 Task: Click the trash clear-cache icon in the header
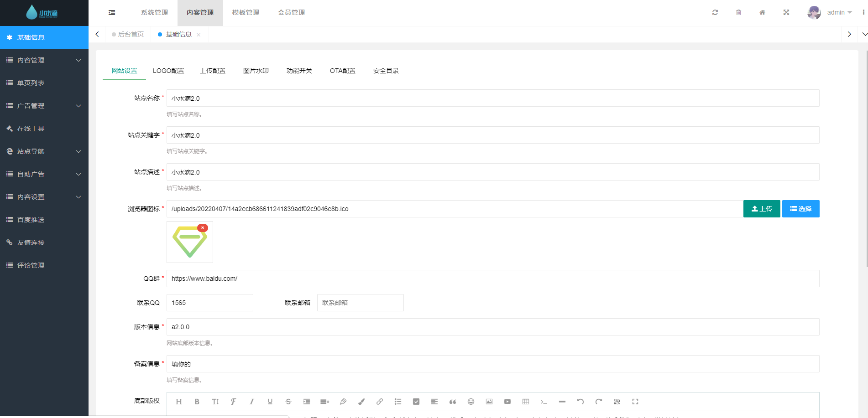(738, 12)
